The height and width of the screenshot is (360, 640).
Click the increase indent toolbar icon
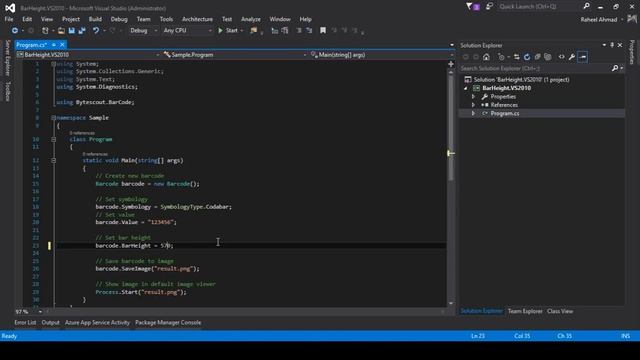point(309,31)
